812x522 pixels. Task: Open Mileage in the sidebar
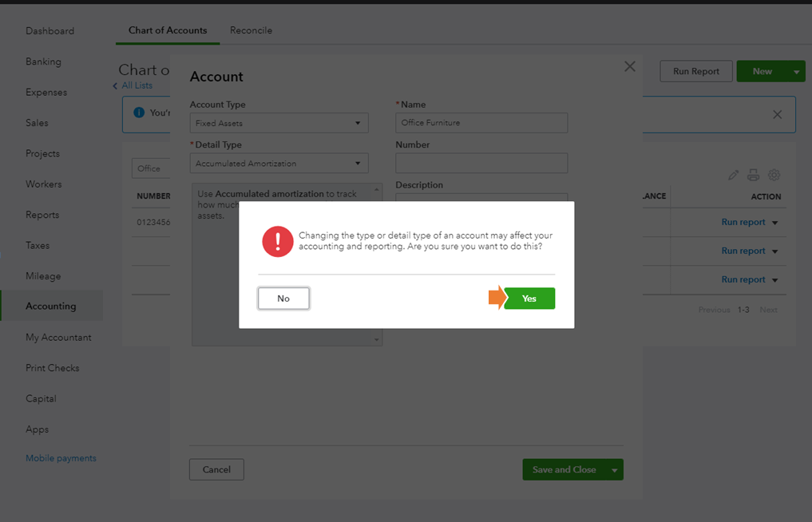click(x=43, y=276)
